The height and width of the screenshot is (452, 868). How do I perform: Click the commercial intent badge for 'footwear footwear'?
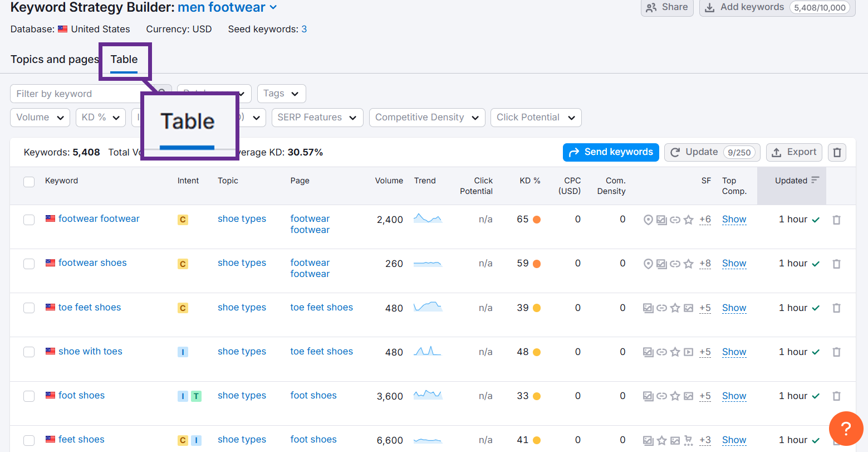pos(183,220)
